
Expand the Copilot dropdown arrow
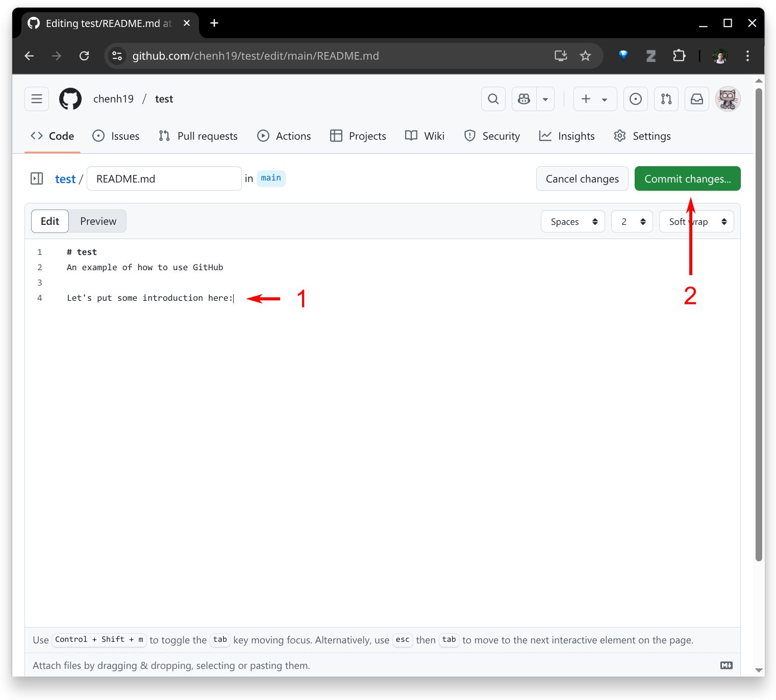tap(545, 99)
